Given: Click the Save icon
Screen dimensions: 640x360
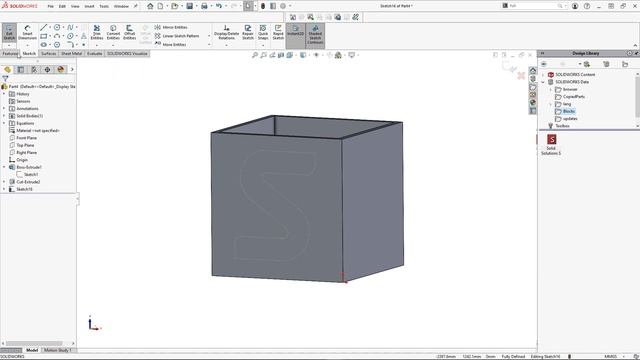Looking at the screenshot, I should [189, 6].
